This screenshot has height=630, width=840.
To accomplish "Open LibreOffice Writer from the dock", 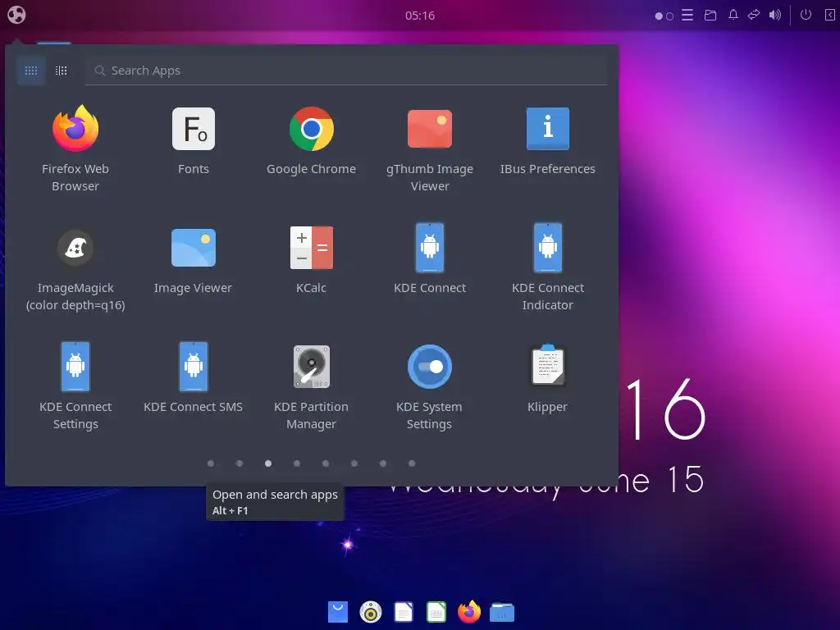I will point(404,612).
